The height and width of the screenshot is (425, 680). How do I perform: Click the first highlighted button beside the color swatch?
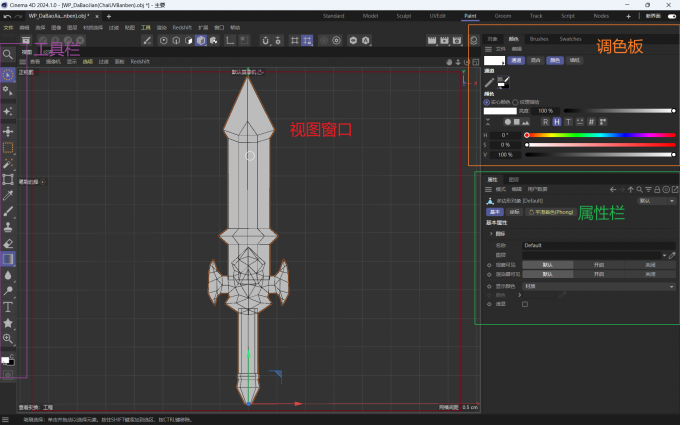coord(516,60)
